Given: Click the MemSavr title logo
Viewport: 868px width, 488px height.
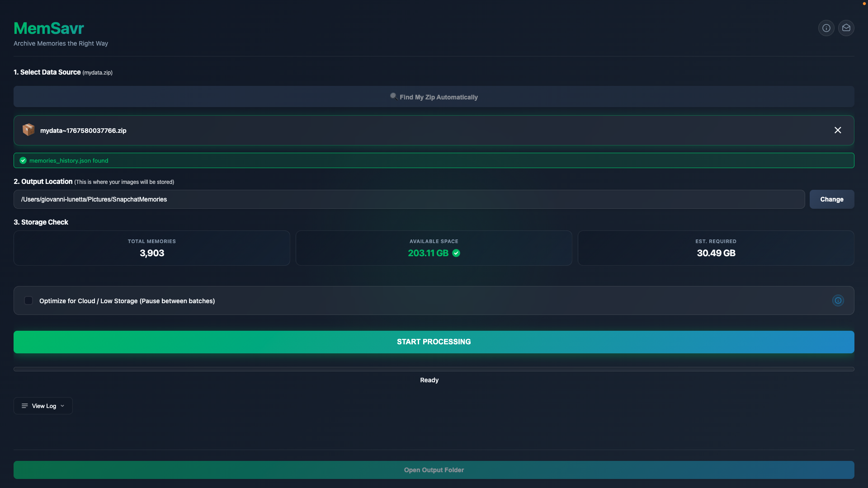Looking at the screenshot, I should 48,28.
